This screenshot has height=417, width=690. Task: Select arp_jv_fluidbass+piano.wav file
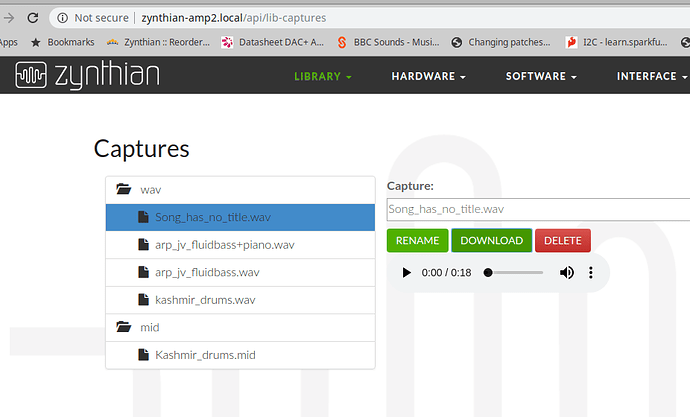tap(240, 245)
